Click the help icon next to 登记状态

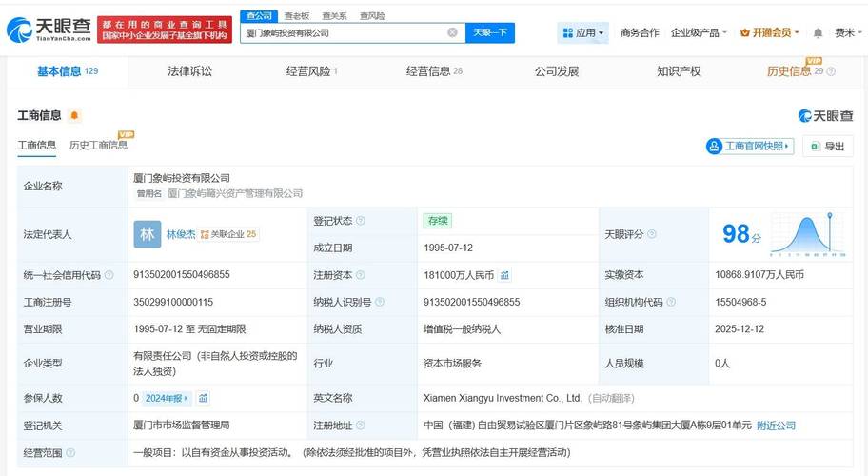click(x=360, y=221)
